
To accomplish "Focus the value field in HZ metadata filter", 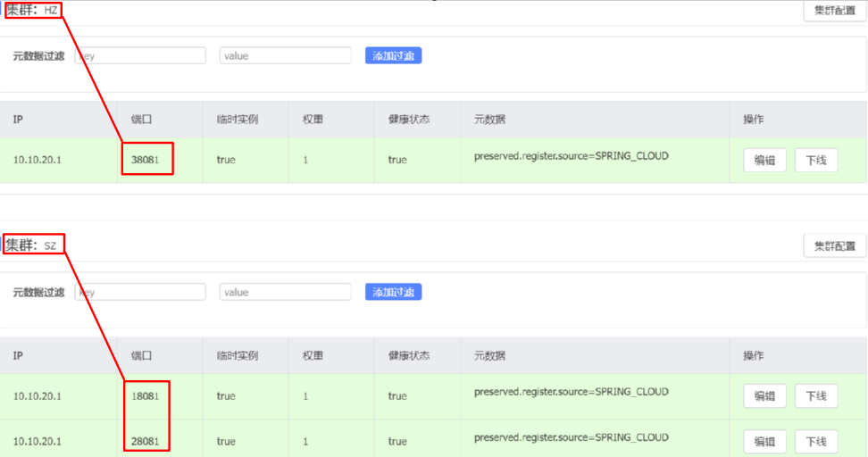I will click(x=285, y=55).
